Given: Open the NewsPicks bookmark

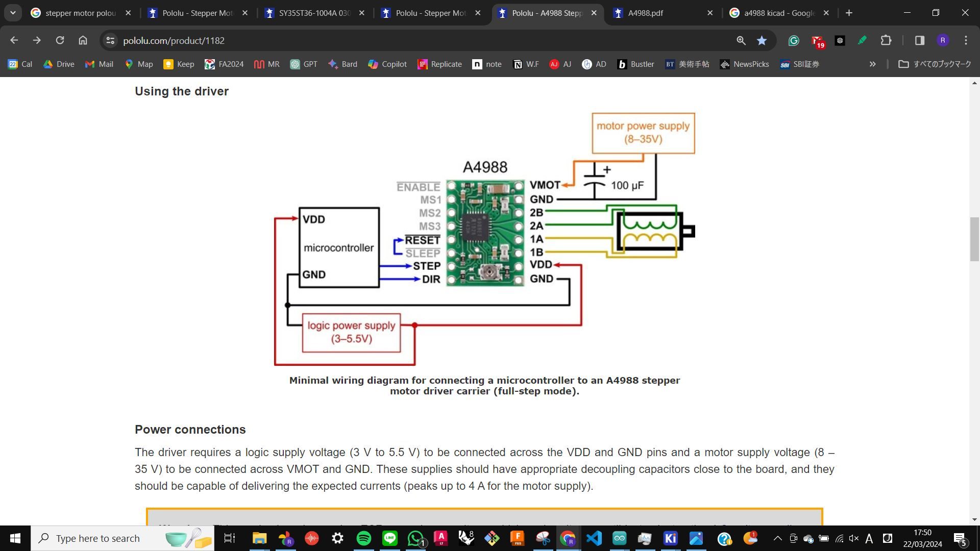Looking at the screenshot, I should [745, 64].
